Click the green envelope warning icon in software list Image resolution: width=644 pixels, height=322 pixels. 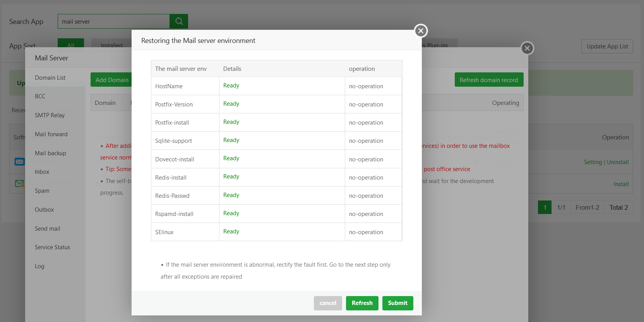[x=19, y=183]
